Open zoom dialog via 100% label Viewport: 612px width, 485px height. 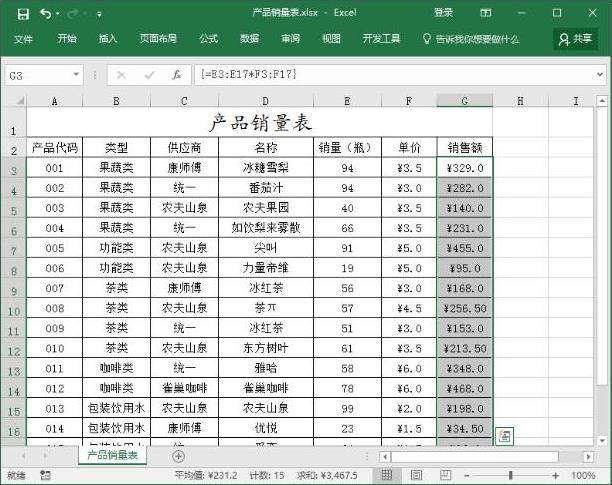583,476
